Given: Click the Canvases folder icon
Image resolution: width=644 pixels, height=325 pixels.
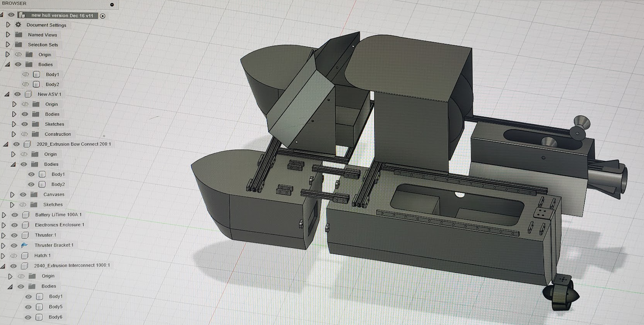Looking at the screenshot, I should click(x=34, y=195).
